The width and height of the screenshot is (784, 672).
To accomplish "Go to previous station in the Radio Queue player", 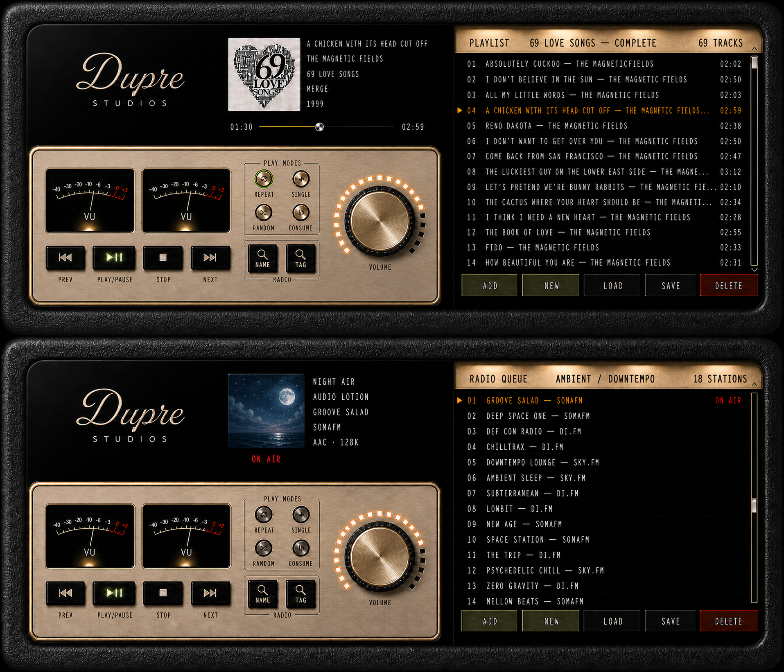I will click(x=65, y=593).
